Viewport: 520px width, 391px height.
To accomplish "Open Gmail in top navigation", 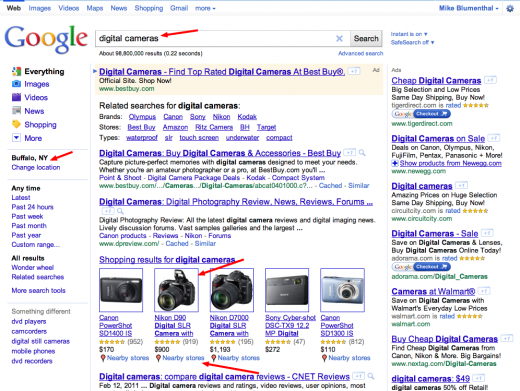I will (x=179, y=8).
